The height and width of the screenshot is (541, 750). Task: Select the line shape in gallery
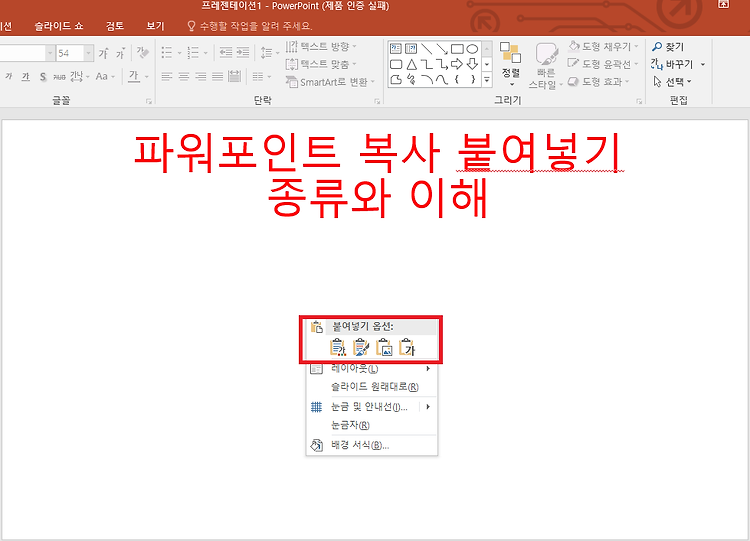coord(427,49)
